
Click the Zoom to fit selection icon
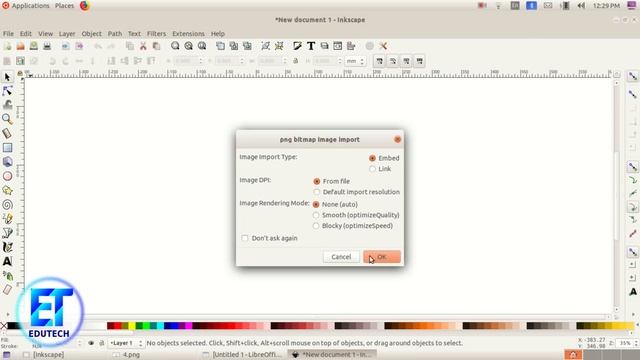point(175,46)
